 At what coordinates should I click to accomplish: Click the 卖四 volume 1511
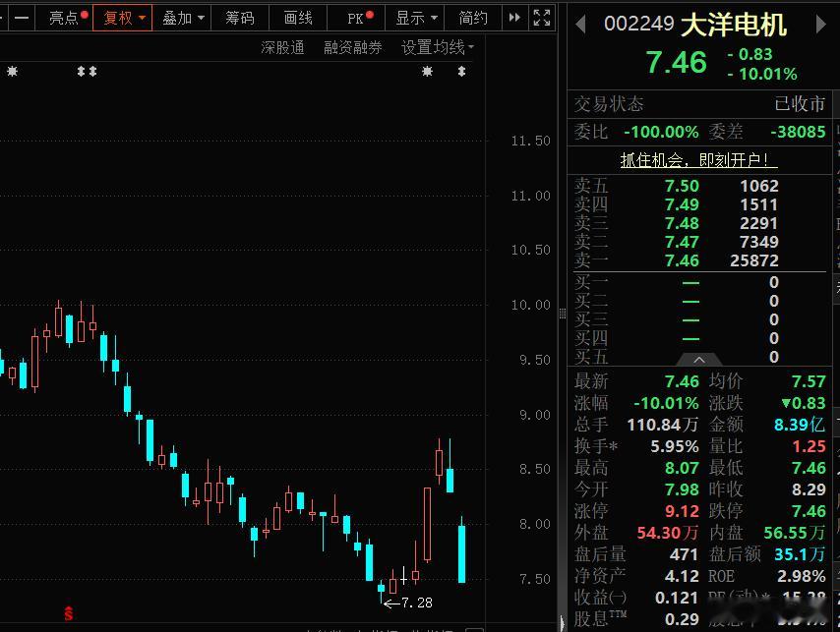point(758,204)
